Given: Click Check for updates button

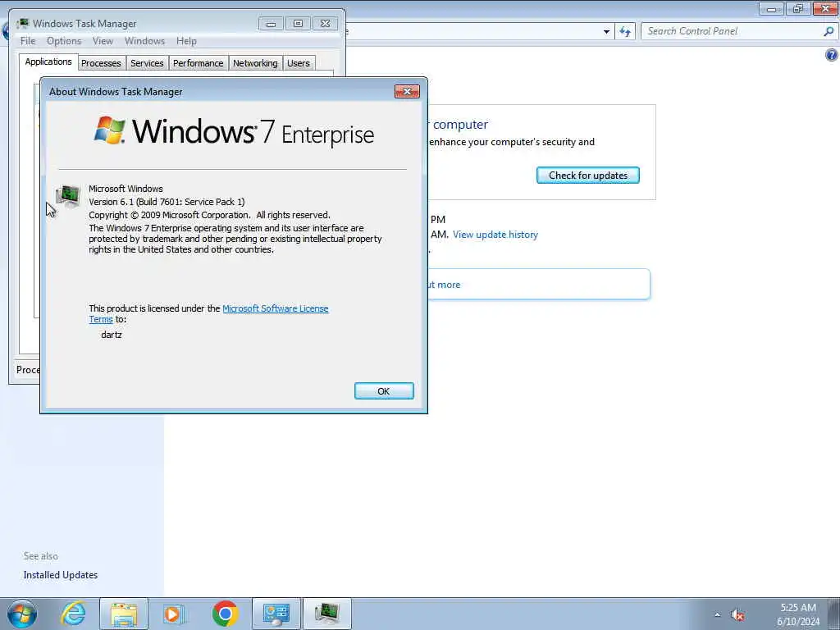Looking at the screenshot, I should [x=587, y=176].
